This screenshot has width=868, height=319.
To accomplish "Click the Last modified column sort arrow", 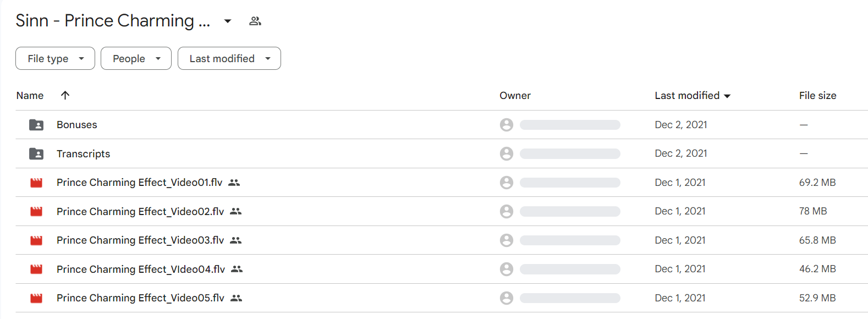I will click(727, 96).
